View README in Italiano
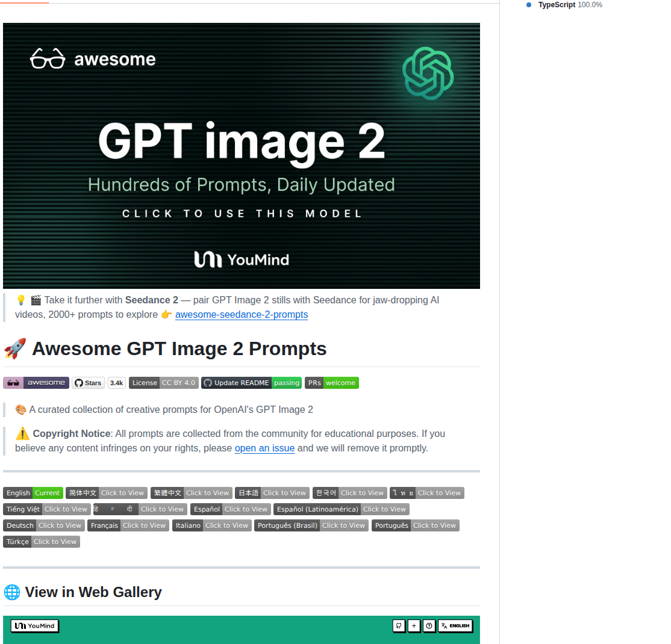Viewport: 671px width, 644px height. click(x=212, y=525)
